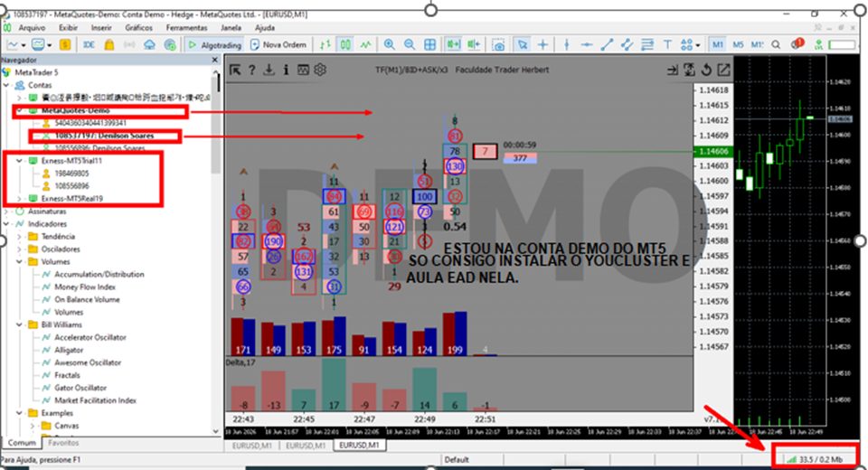Close the Navegador panel
This screenshot has width=868, height=470.
[215, 60]
